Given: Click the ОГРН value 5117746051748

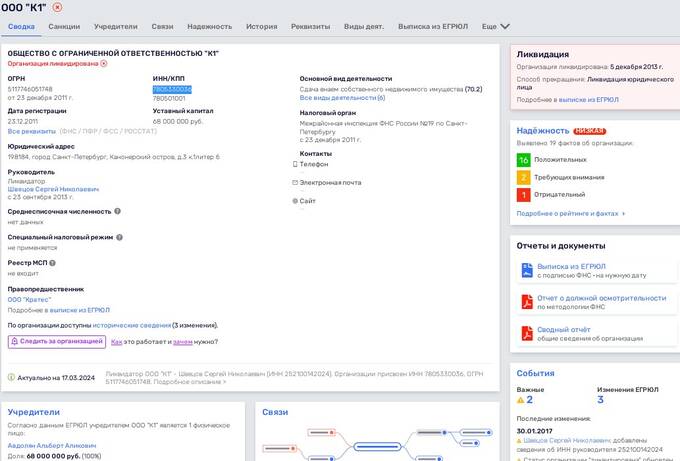Looking at the screenshot, I should (x=30, y=89).
